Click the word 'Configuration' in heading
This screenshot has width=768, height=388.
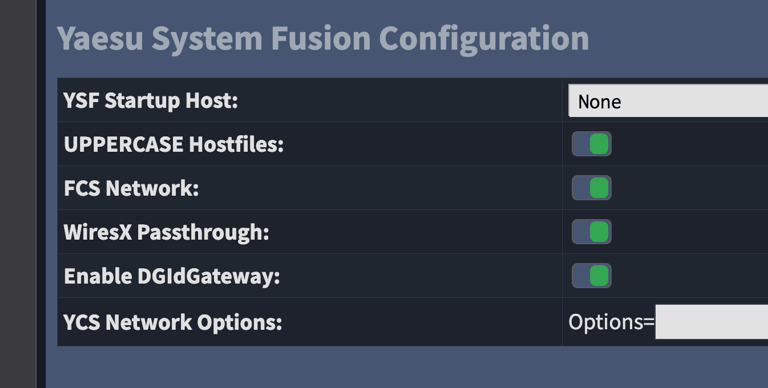tap(484, 39)
